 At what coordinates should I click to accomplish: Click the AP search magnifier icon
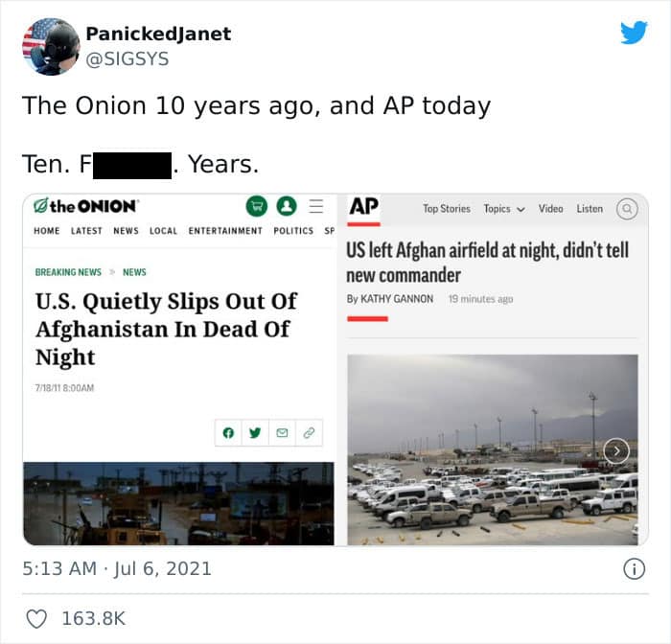pos(627,209)
